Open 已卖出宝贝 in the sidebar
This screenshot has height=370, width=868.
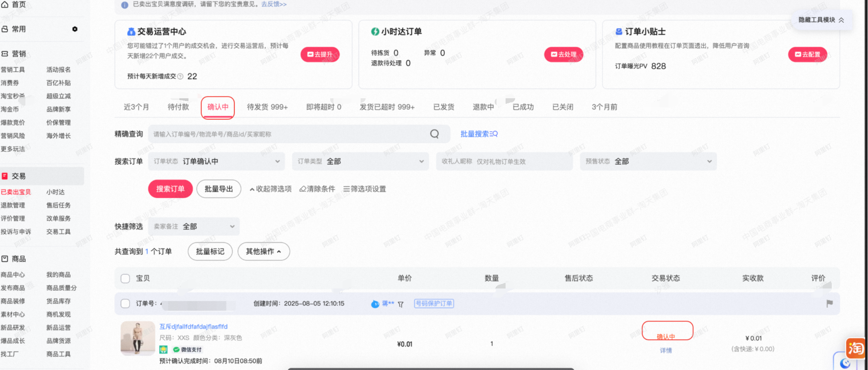(x=16, y=192)
